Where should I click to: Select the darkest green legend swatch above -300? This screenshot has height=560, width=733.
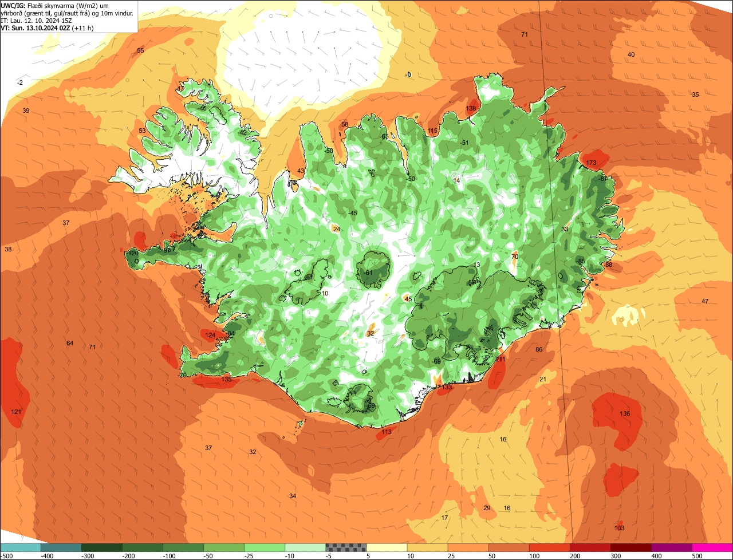101,547
